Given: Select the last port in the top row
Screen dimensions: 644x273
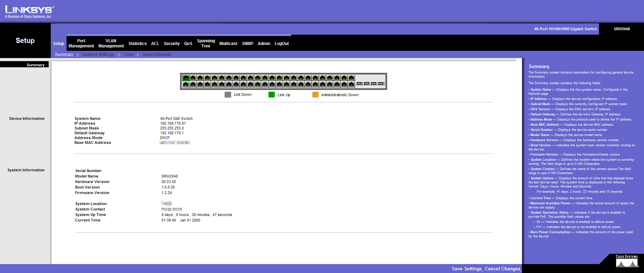Looking at the screenshot, I should pyautogui.click(x=351, y=78).
